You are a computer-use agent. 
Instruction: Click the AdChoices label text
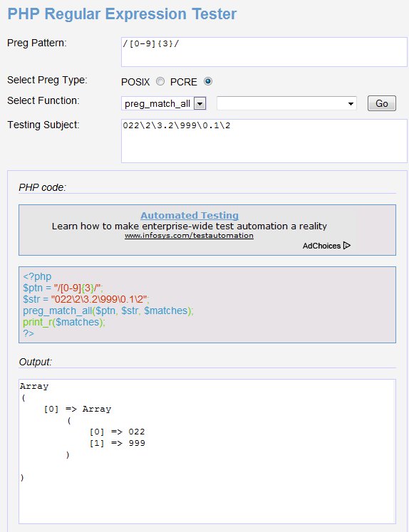[321, 246]
